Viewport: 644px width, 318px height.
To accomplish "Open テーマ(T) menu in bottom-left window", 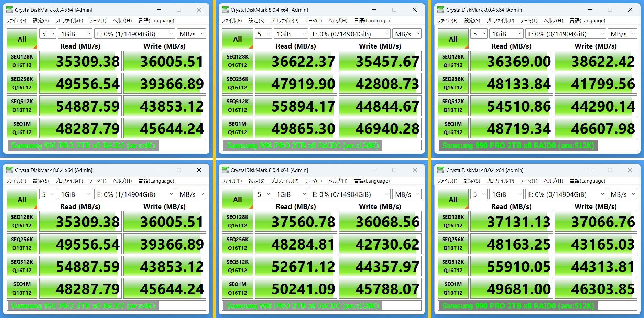I will [x=98, y=181].
